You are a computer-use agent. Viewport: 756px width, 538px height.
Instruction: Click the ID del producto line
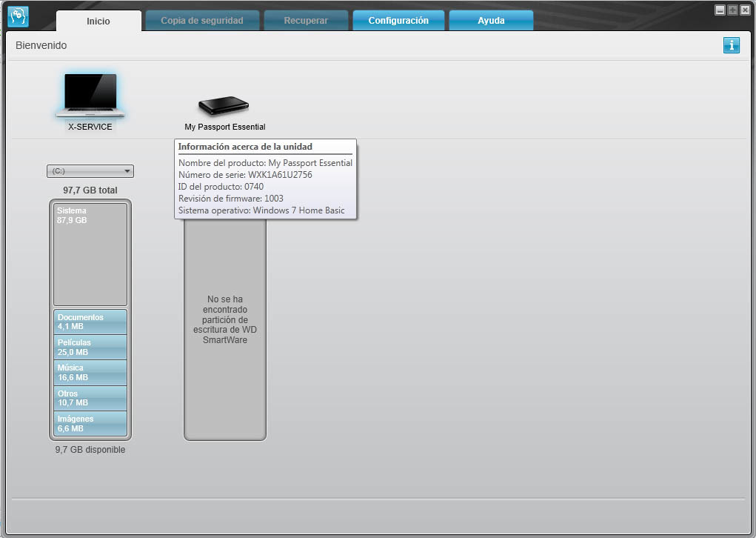[x=221, y=187]
